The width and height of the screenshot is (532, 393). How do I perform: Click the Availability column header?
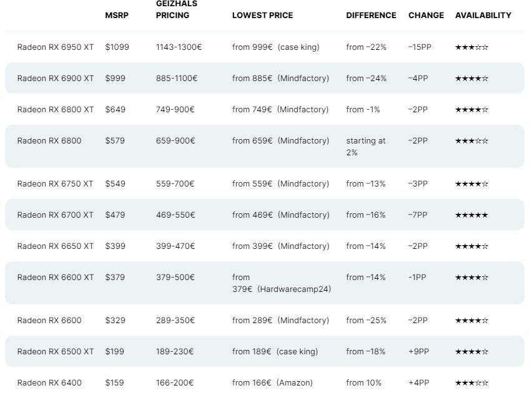coord(483,15)
